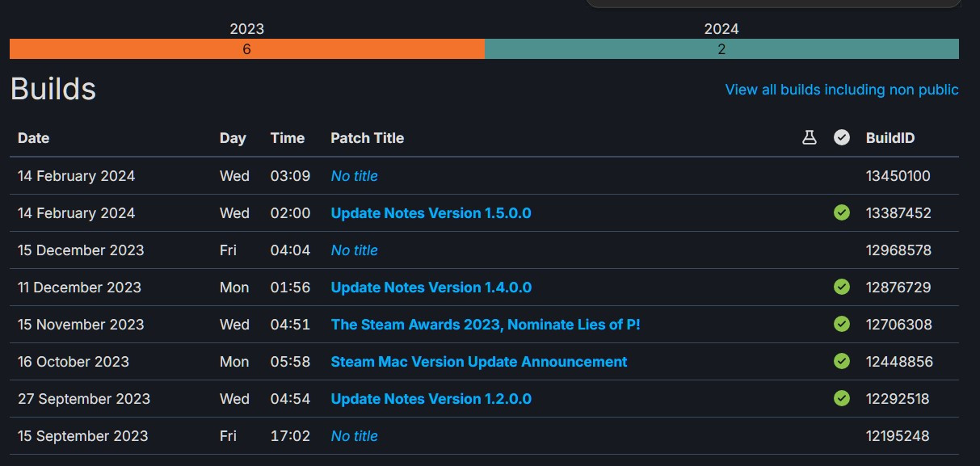
Task: Open Update Notes Version 1.5.0.0 patch
Action: (x=431, y=213)
